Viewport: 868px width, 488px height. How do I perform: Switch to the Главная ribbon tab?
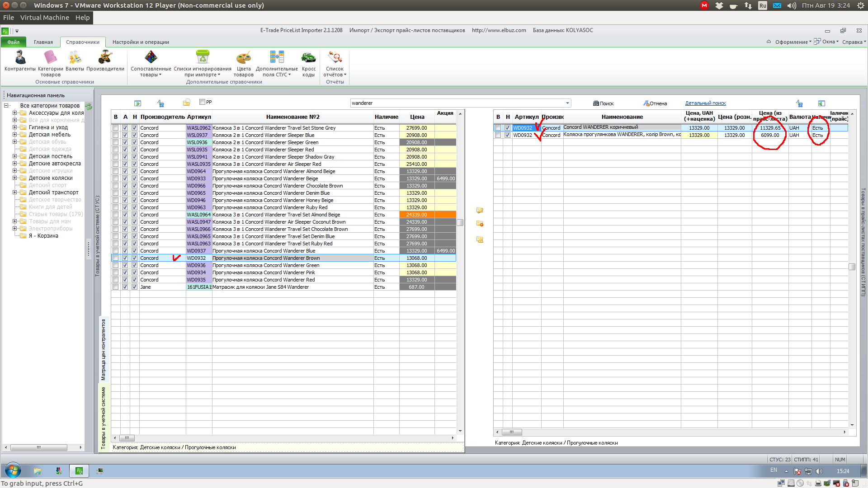[43, 42]
